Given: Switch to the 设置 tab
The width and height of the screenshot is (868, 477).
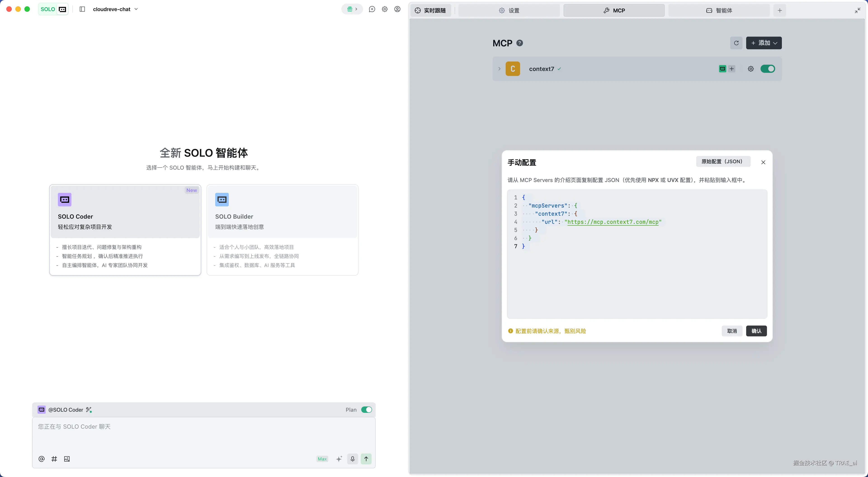Looking at the screenshot, I should pos(509,10).
